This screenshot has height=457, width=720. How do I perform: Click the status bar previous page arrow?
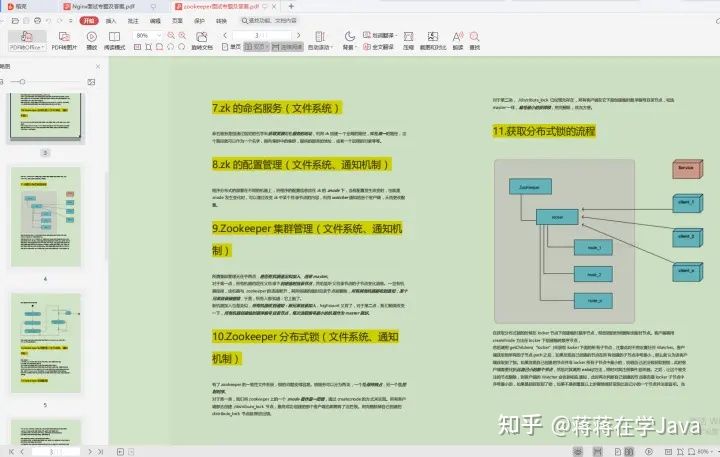coord(22,452)
